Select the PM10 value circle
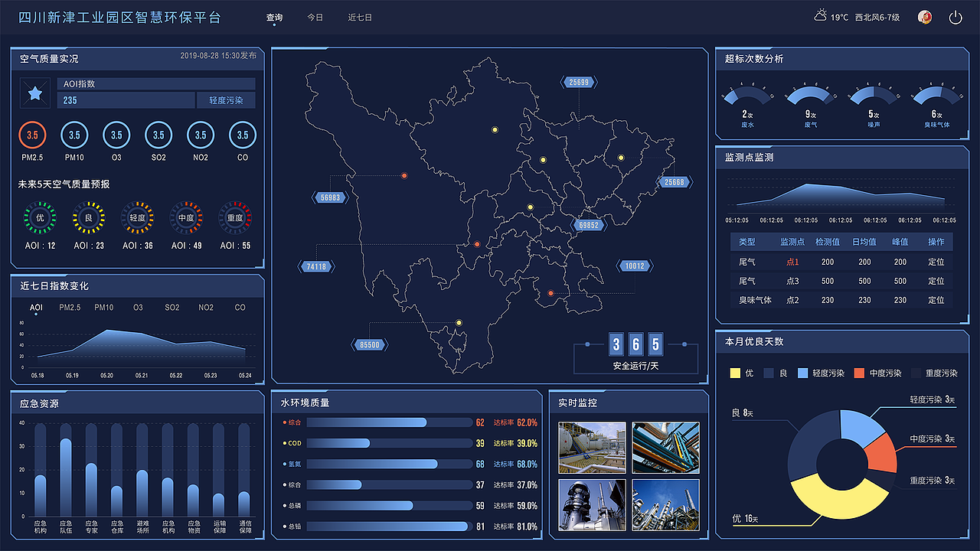 (74, 135)
